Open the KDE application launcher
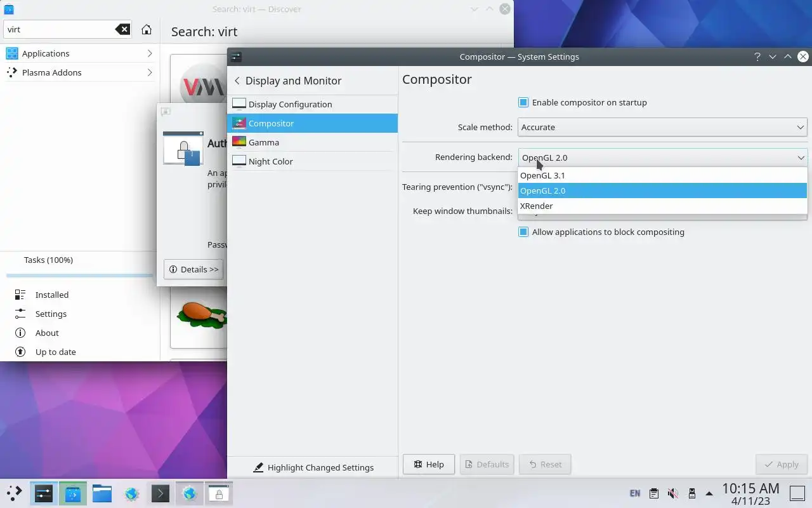This screenshot has height=508, width=812. [x=14, y=493]
